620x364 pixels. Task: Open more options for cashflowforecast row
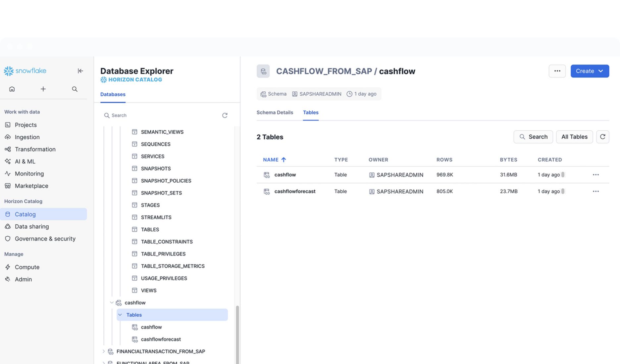595,191
